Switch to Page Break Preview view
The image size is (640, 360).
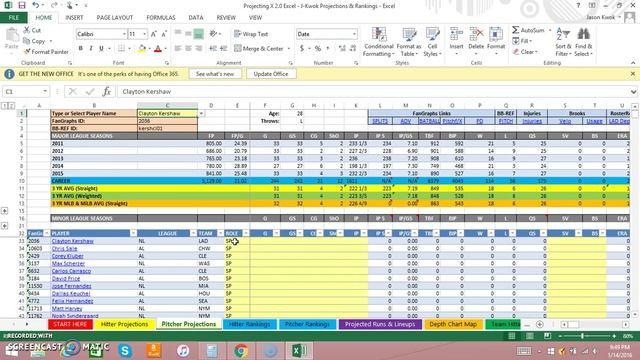547,336
